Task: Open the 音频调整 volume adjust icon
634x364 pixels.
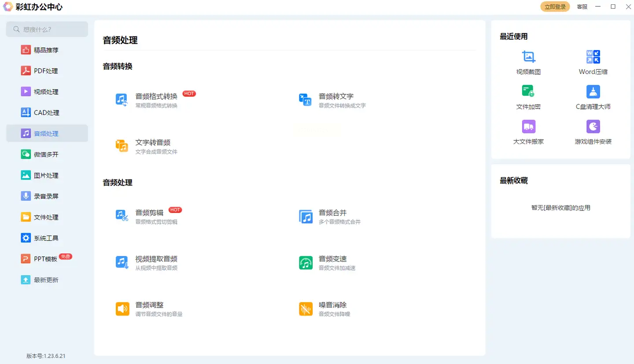Action: 122,309
